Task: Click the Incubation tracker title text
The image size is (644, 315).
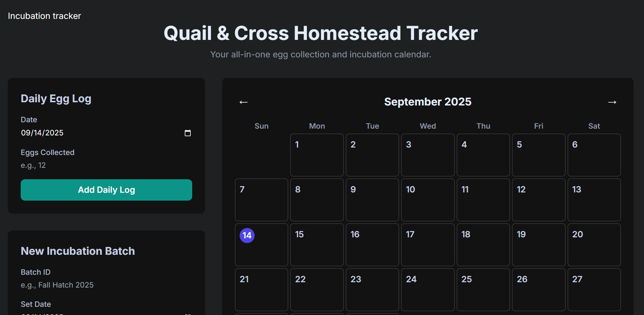Action: 45,16
